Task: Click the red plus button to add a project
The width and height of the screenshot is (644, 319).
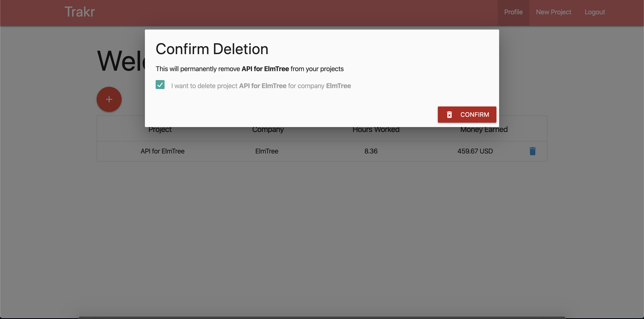Action: pos(109,99)
